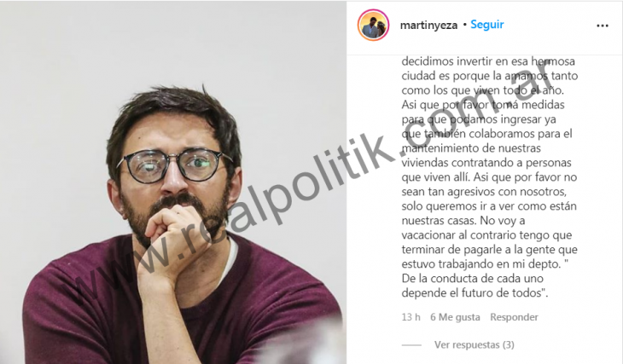Image resolution: width=623 pixels, height=364 pixels.
Task: Reply to the comment using Responder
Action: 514,317
